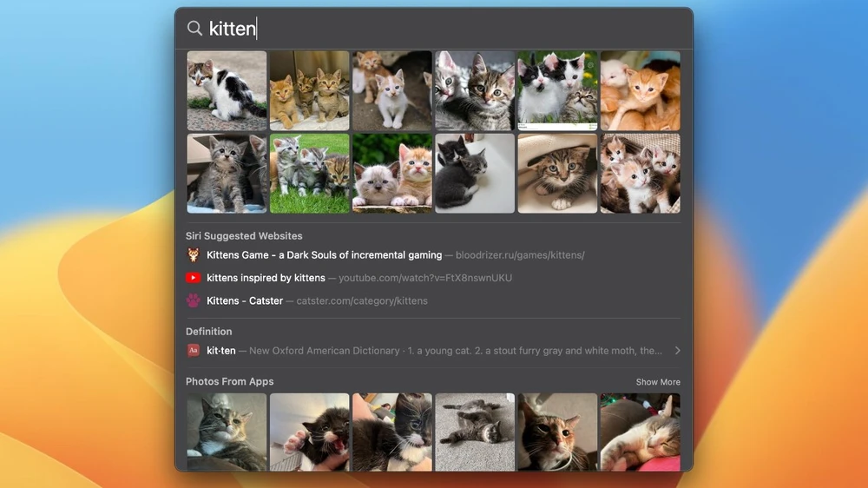Click the Dictionary app icon beside kit·ten
Viewport: 868px width, 488px height.
193,351
